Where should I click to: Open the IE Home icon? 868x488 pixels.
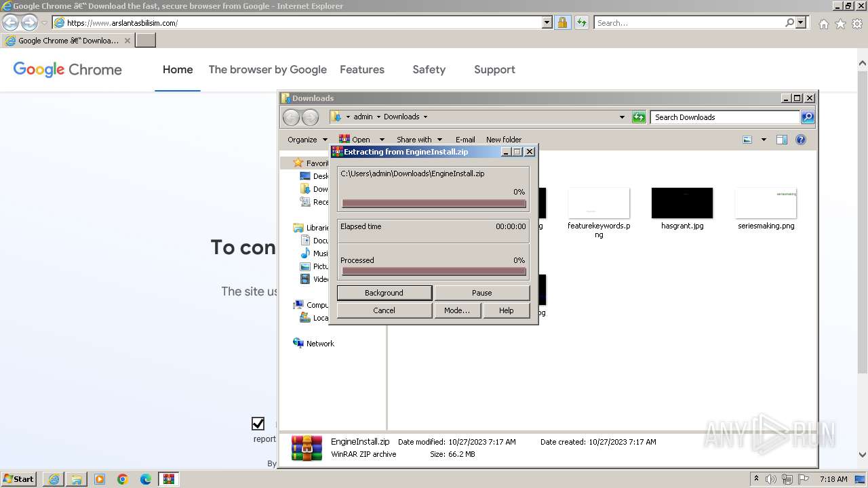823,24
